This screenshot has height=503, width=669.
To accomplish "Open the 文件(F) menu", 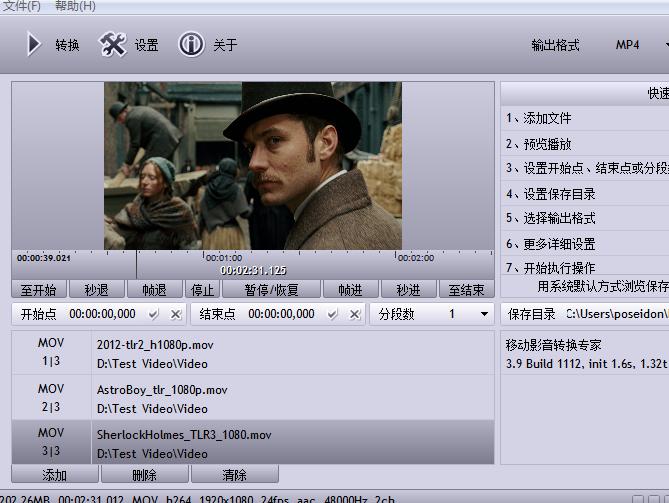I will [x=22, y=6].
